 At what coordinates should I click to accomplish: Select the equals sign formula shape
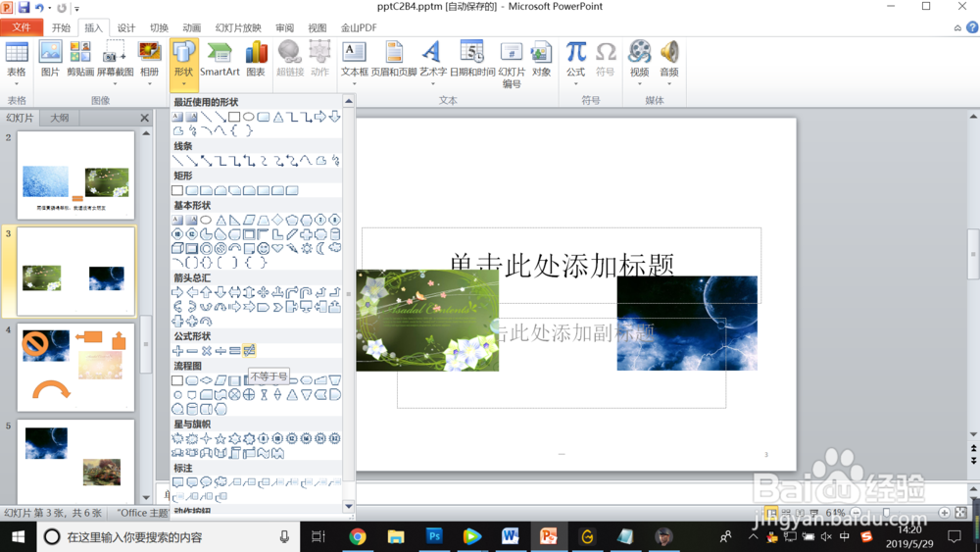click(x=235, y=351)
